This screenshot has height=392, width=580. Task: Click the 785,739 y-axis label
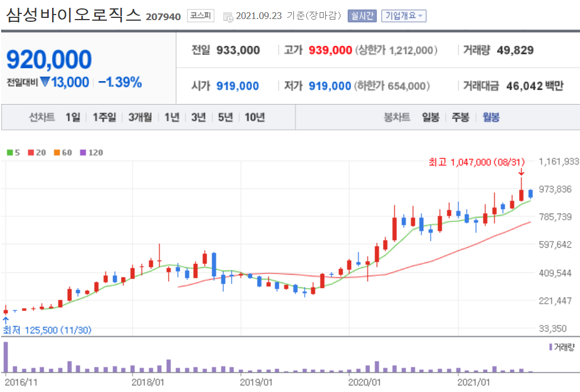[555, 217]
